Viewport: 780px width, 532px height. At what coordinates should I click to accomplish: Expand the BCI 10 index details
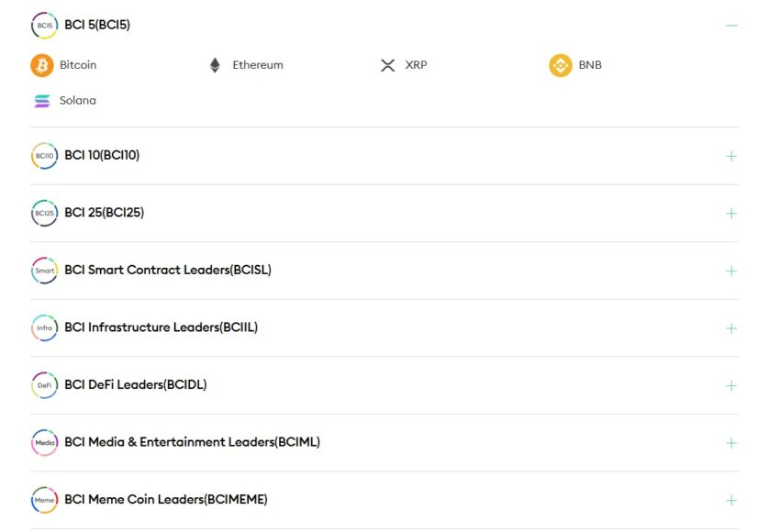[731, 156]
